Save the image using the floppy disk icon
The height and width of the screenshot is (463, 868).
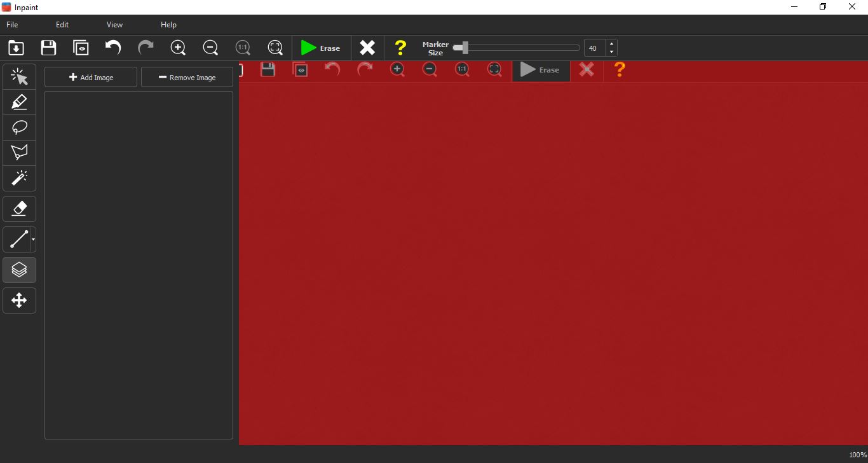[x=48, y=48]
